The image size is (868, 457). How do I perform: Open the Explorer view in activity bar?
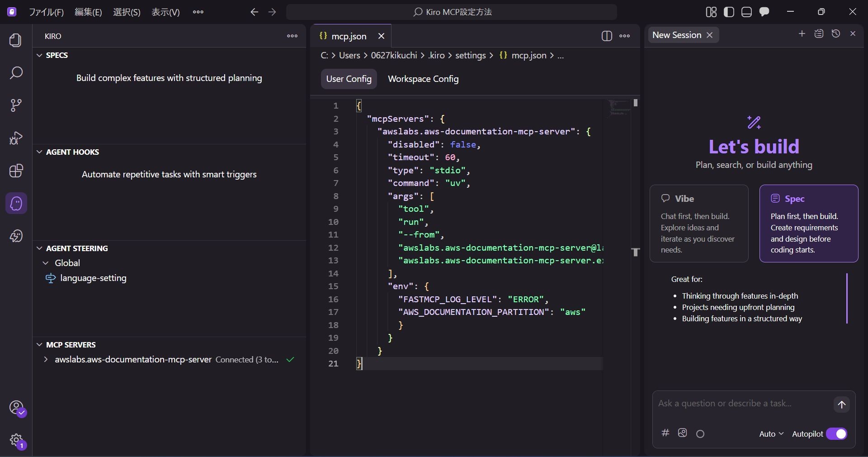click(16, 40)
